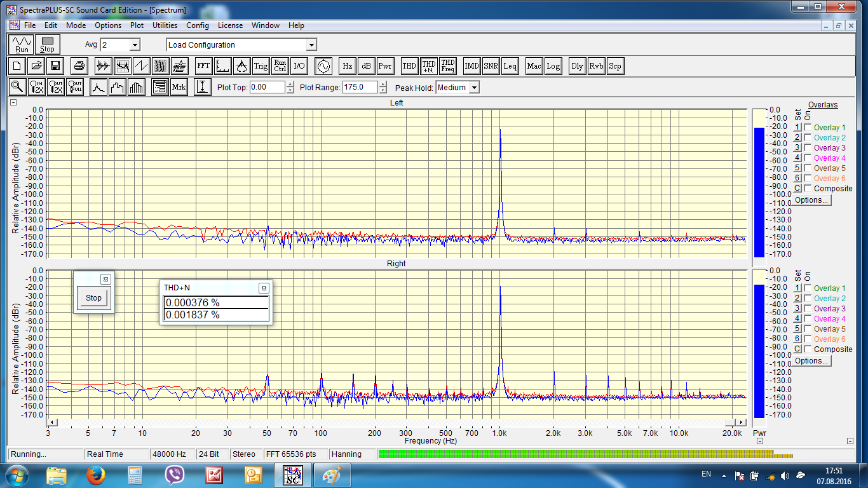Click the THD+N measurement icon

[x=429, y=66]
